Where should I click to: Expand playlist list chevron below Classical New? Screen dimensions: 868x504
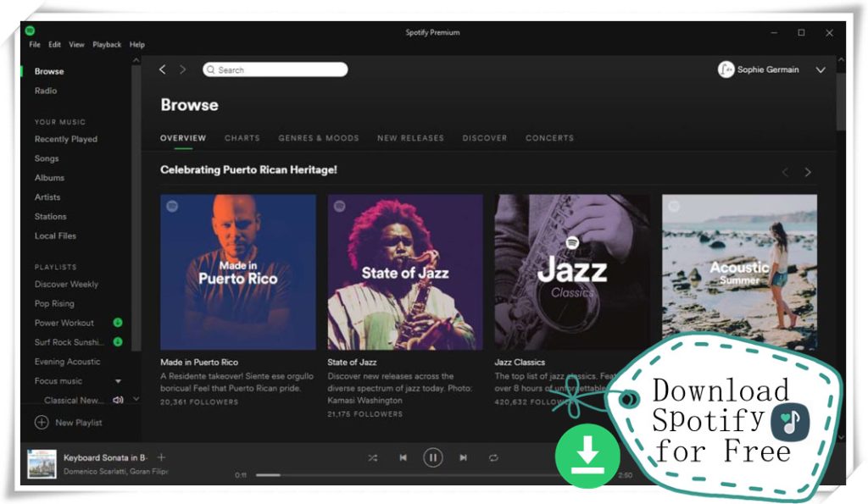(x=136, y=399)
